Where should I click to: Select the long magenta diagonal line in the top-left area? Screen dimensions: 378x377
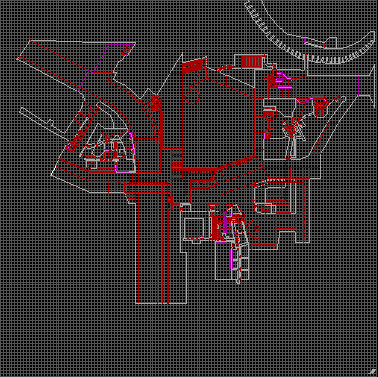point(93,68)
